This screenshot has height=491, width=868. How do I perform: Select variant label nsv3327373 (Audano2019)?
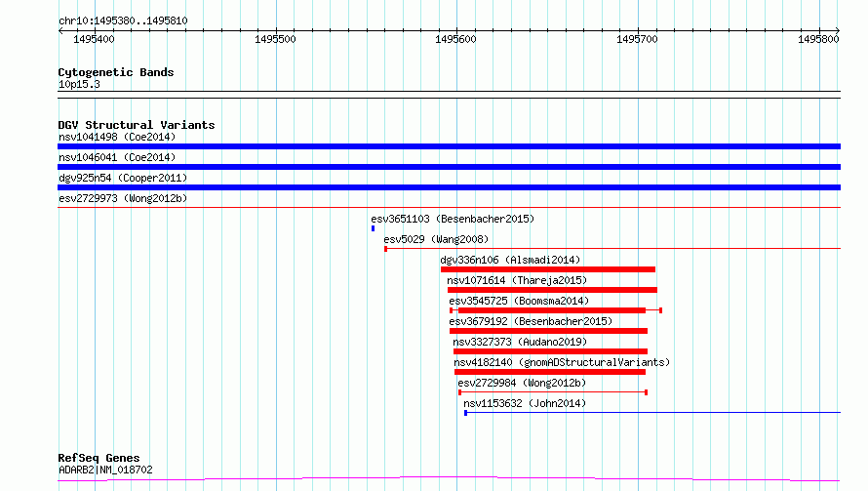[520, 342]
